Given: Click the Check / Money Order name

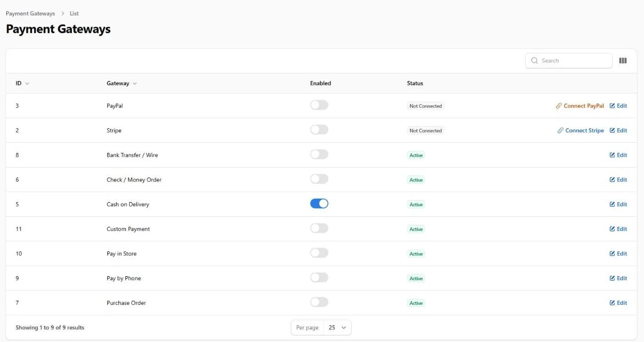Looking at the screenshot, I should click(134, 180).
